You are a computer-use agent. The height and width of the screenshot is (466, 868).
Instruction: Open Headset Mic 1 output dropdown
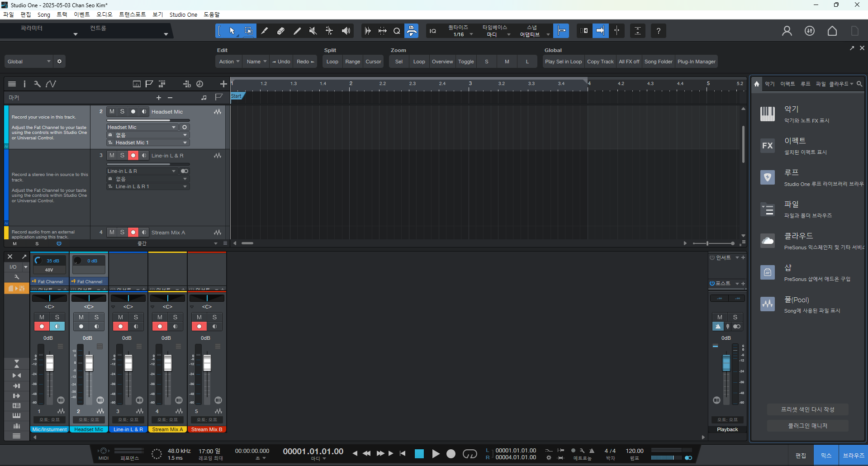(x=147, y=143)
